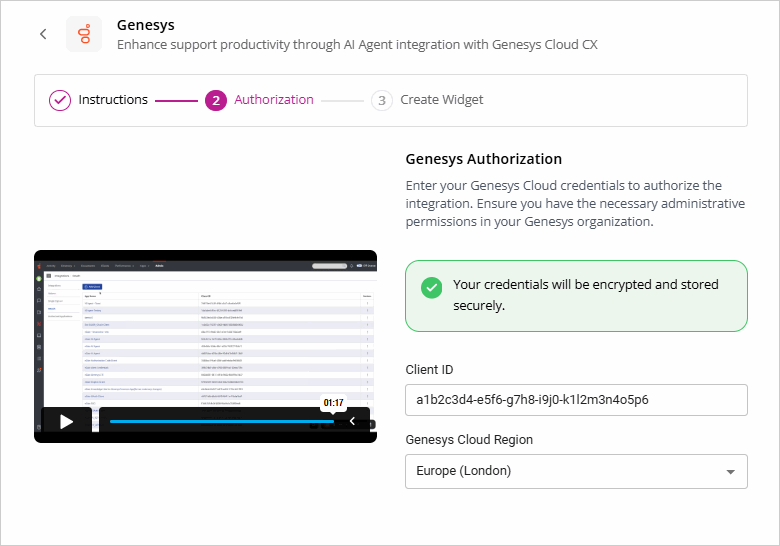Screen dimensions: 780x546
Task: Collapse video controls with the chevron
Action: 352,421
